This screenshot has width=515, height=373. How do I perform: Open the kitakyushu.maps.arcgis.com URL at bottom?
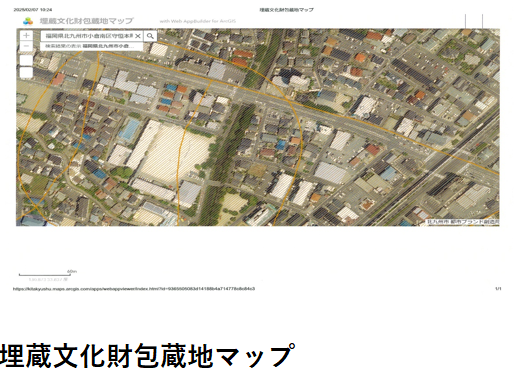134,289
